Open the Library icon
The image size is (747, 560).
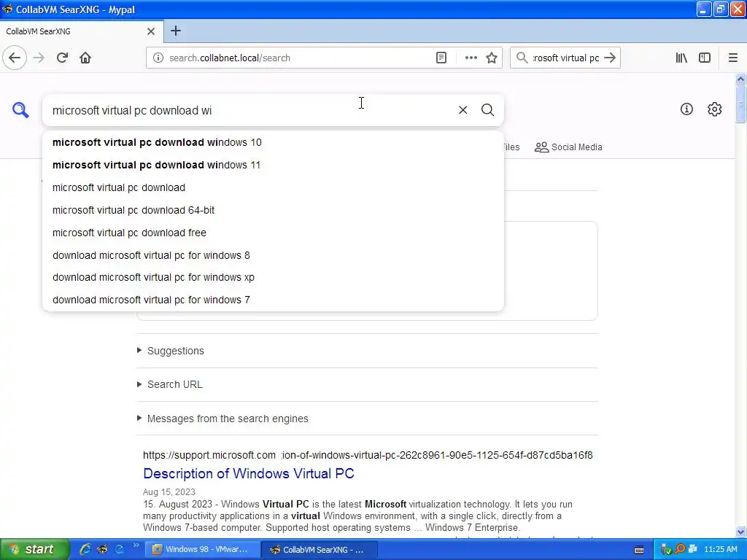tap(681, 58)
